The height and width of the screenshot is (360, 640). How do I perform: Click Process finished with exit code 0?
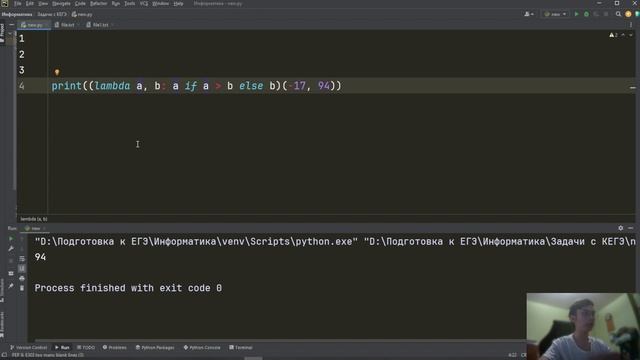click(128, 288)
